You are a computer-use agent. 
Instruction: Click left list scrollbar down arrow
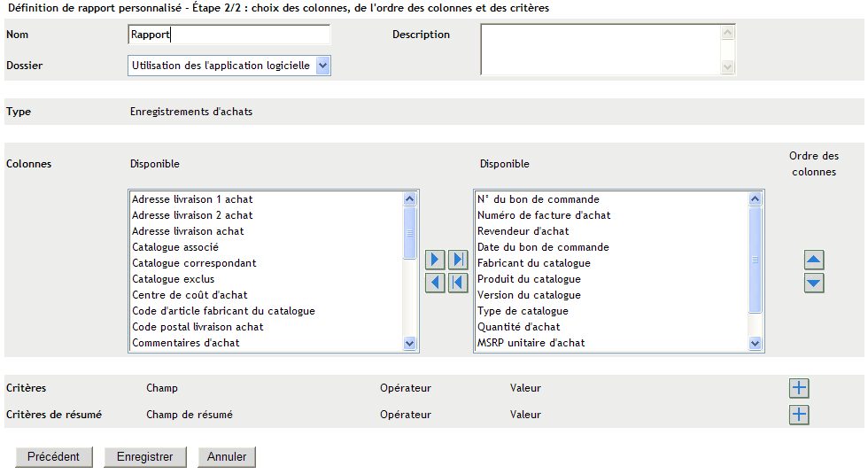(x=409, y=344)
